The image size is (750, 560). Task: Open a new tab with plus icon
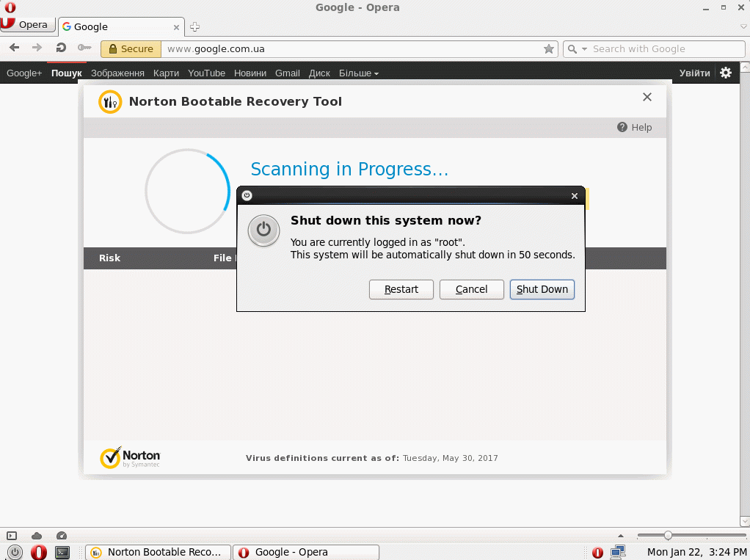pyautogui.click(x=194, y=26)
